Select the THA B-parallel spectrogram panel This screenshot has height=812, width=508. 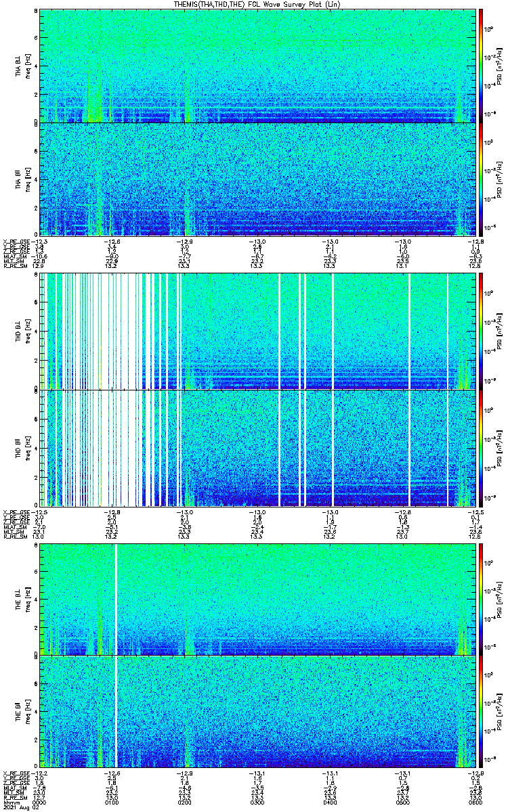257,179
